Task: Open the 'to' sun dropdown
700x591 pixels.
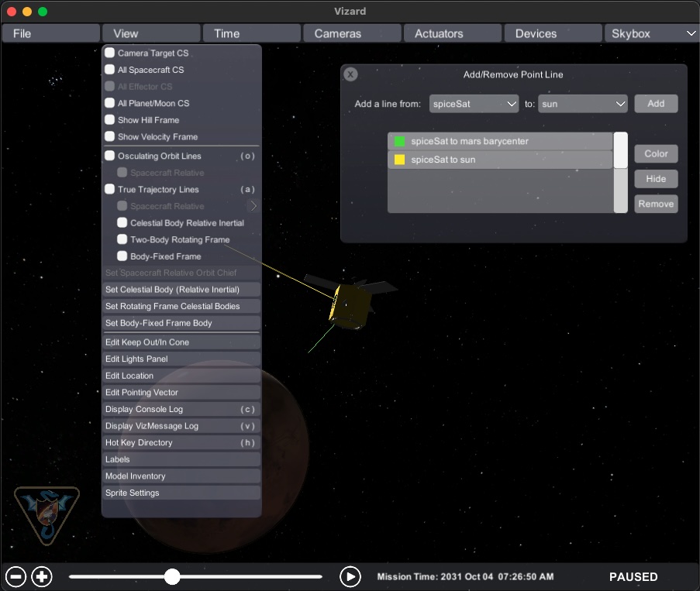Action: pyautogui.click(x=582, y=104)
